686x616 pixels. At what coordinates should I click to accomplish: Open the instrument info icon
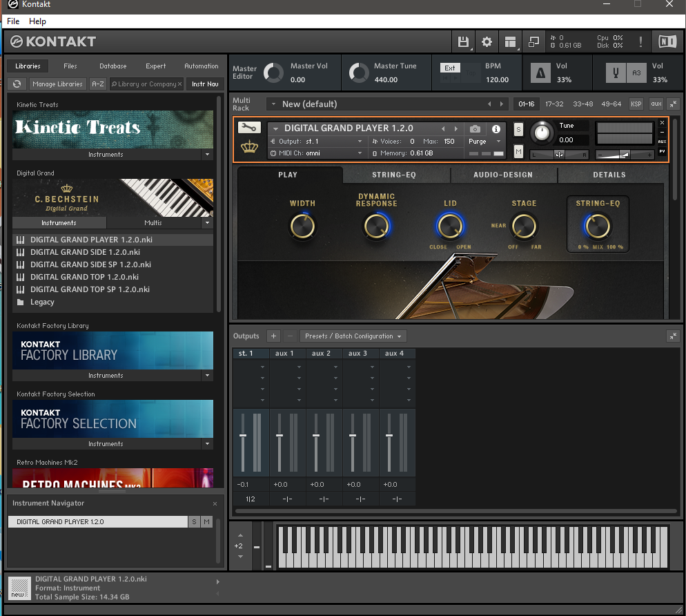(x=496, y=129)
